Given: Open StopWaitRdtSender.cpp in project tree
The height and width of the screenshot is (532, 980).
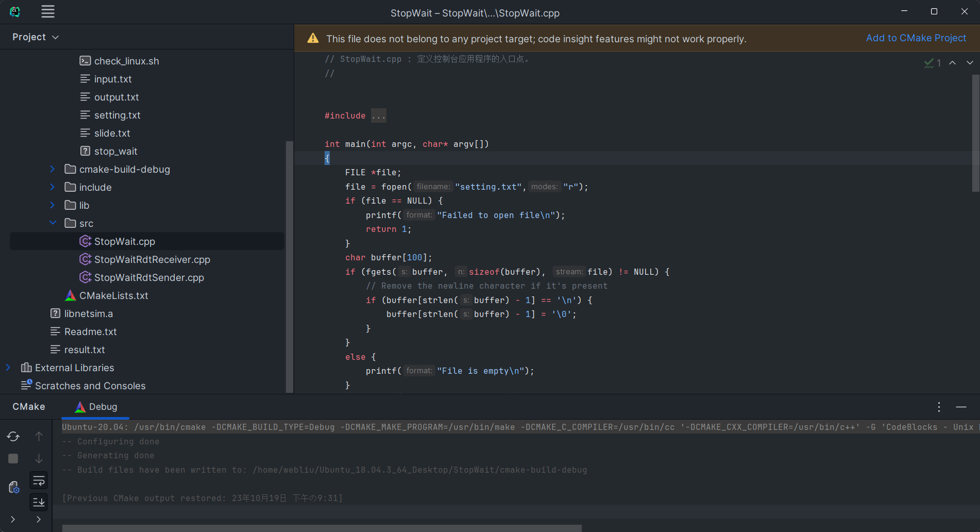Looking at the screenshot, I should click(x=149, y=277).
